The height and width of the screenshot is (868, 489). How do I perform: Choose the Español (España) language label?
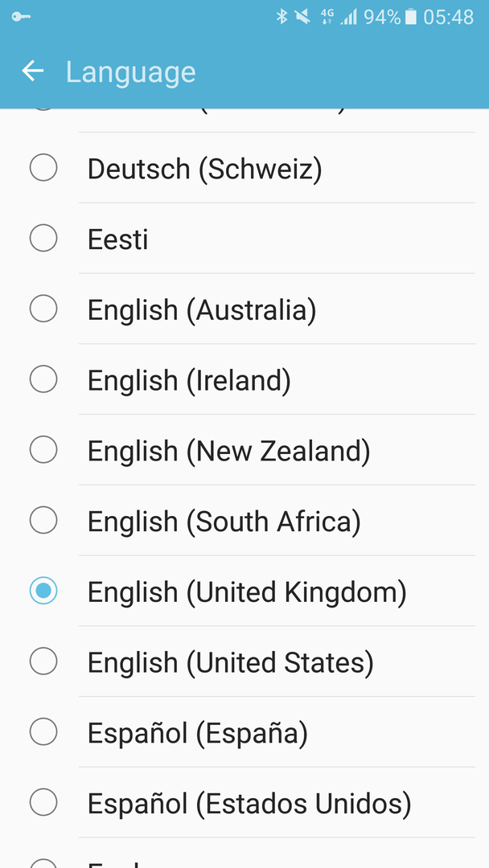pyautogui.click(x=198, y=733)
